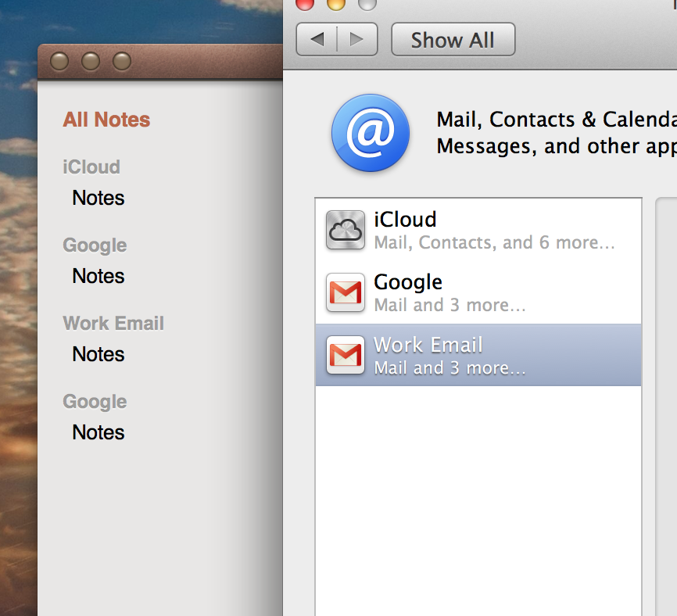Close the System Preferences window
Viewport: 677px width, 616px height.
click(x=304, y=3)
